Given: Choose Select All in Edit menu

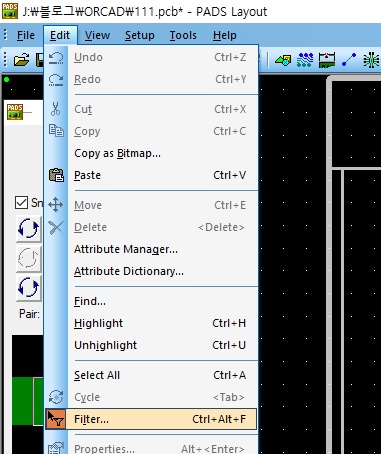Looking at the screenshot, I should (x=151, y=375).
